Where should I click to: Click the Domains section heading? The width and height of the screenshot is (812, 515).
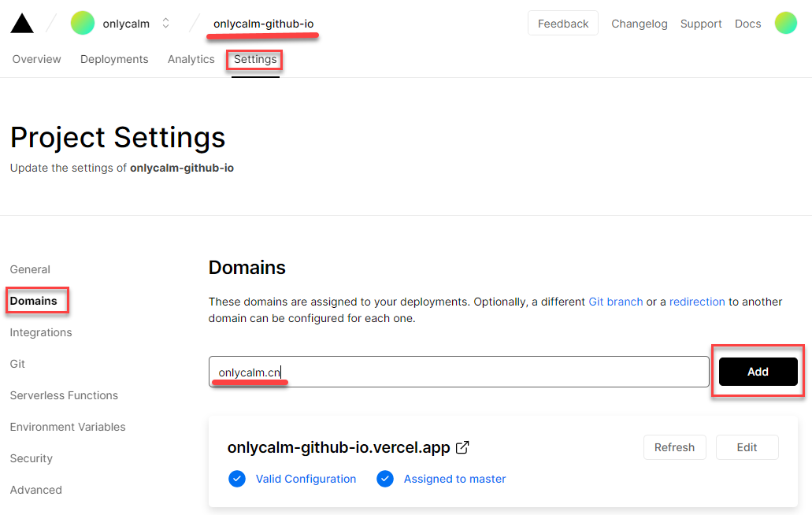click(x=247, y=268)
